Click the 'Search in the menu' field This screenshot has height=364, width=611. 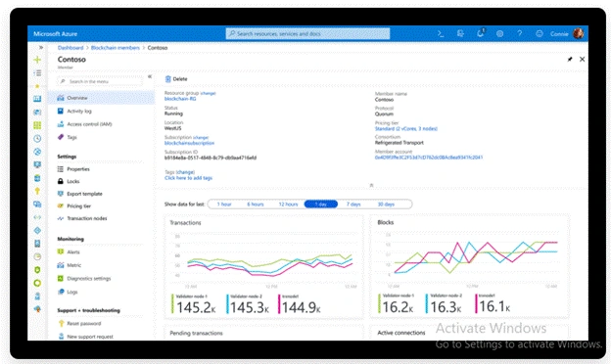coord(101,81)
